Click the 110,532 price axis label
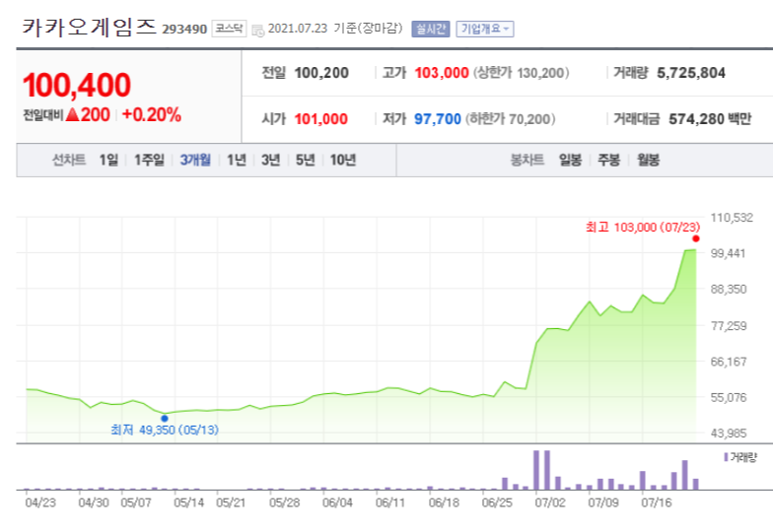773x532 pixels. (732, 218)
